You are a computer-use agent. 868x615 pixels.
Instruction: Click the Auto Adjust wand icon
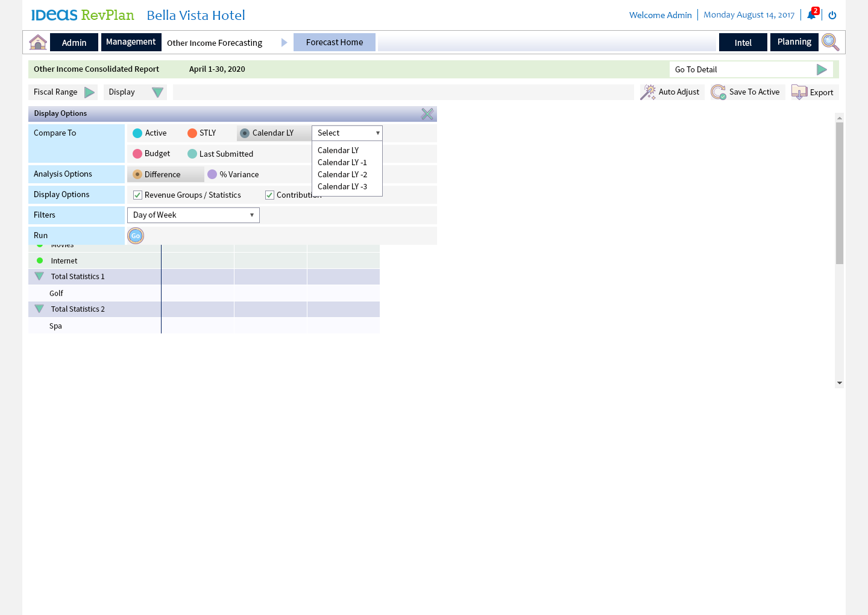pos(648,92)
